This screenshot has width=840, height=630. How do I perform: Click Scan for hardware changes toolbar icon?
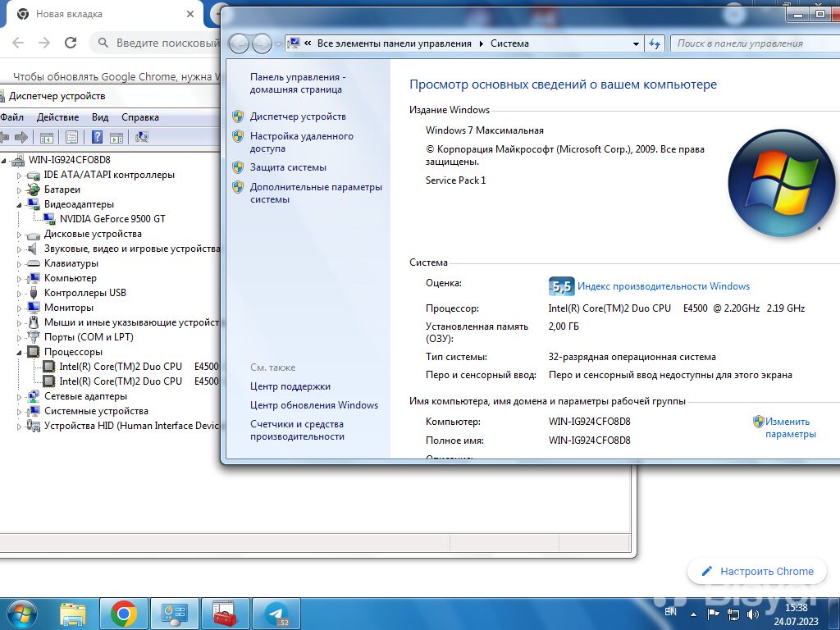pos(141,137)
